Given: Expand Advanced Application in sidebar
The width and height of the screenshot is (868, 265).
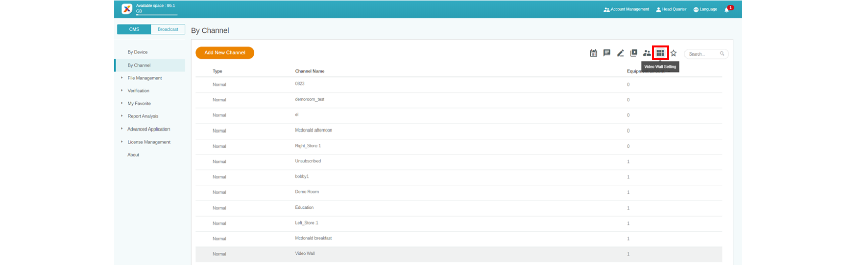Looking at the screenshot, I should point(148,129).
